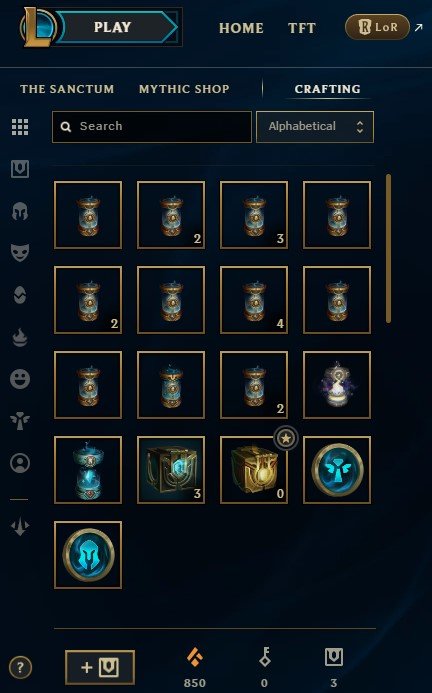
Task: Go to the TFT section
Action: (x=302, y=28)
